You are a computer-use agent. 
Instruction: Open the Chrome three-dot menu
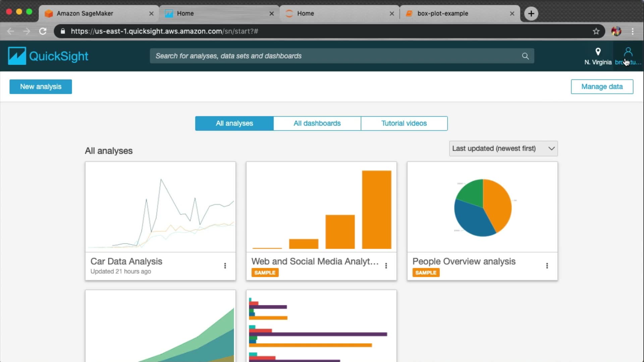633,31
